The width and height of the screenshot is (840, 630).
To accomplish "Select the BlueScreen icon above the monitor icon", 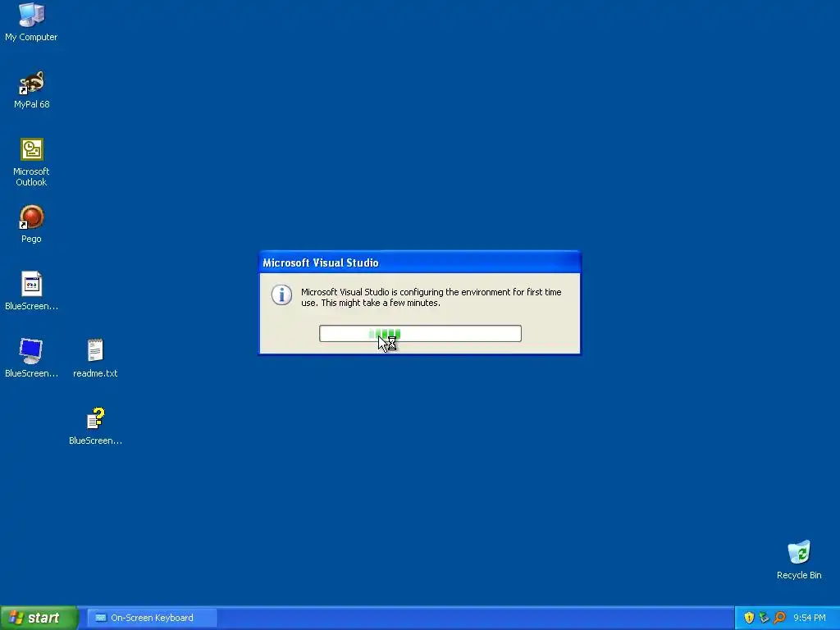I will (31, 291).
